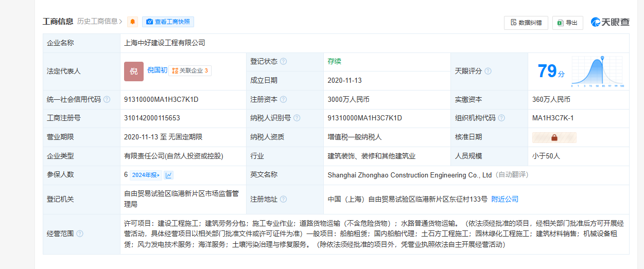The width and height of the screenshot is (644, 269).
Task: Click the 查看工商快照 button
Action: tap(168, 22)
